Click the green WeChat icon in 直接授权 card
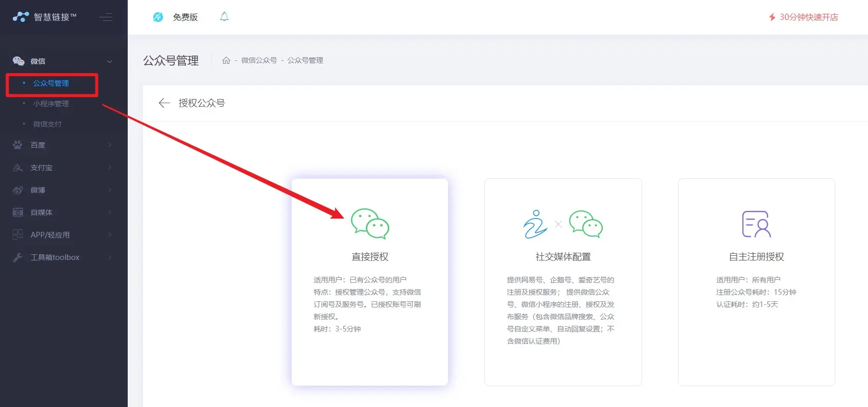This screenshot has width=868, height=407. coord(370,224)
